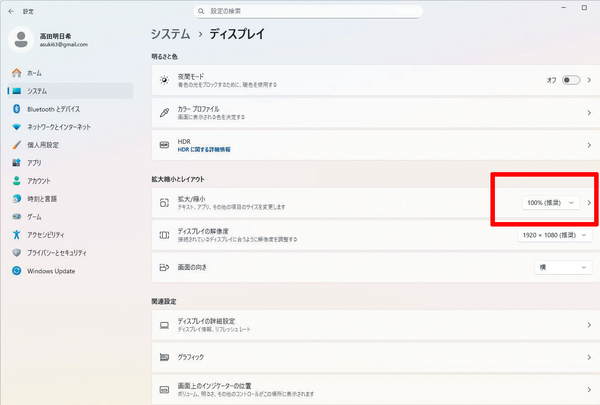Open 個人用設定 in the sidebar
600x405 pixels.
(70, 145)
